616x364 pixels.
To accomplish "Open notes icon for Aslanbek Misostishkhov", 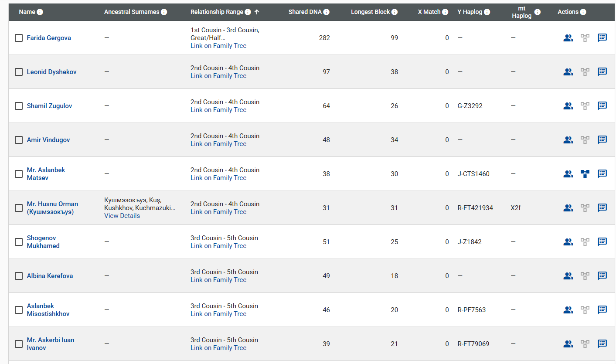I will point(602,310).
